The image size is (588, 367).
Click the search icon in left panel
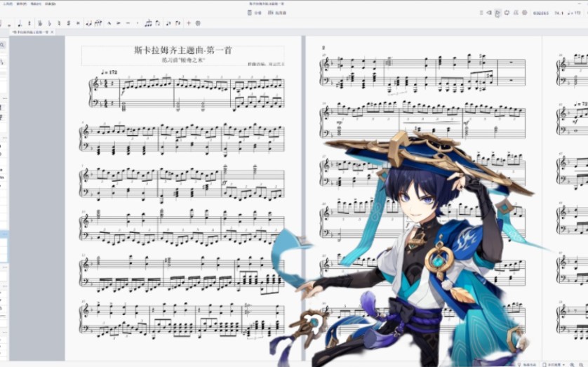(x=2, y=45)
